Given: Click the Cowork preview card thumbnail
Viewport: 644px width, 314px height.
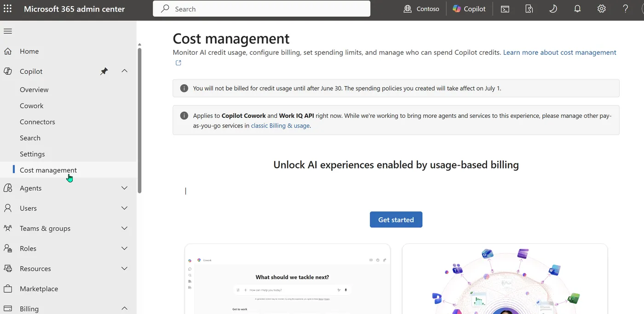Looking at the screenshot, I should (287, 279).
